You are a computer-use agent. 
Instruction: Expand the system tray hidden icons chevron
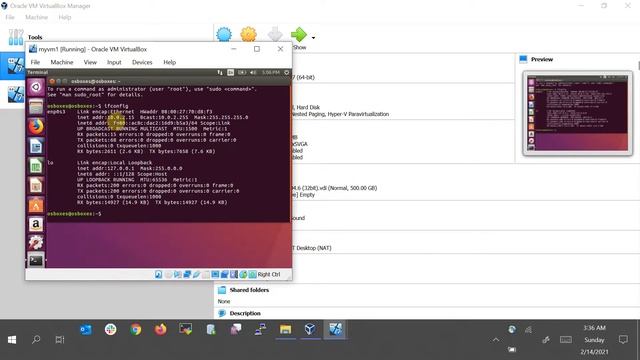click(x=496, y=340)
